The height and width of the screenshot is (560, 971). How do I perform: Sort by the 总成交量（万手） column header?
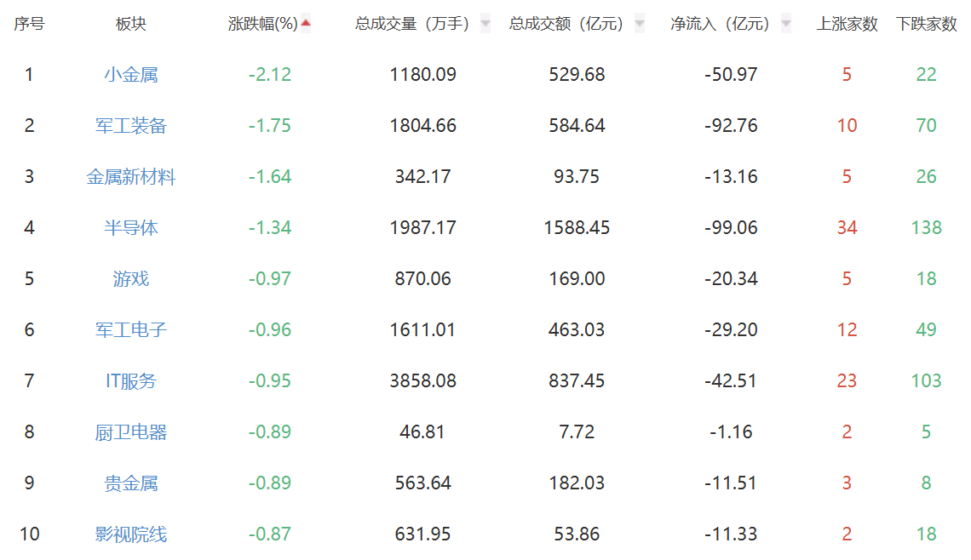tap(412, 24)
